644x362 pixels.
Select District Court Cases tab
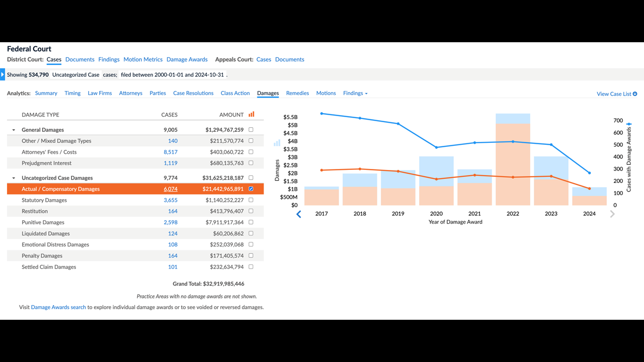pyautogui.click(x=54, y=59)
